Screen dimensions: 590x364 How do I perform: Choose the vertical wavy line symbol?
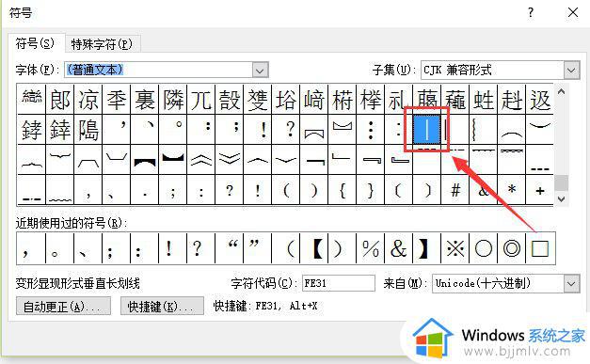(483, 130)
